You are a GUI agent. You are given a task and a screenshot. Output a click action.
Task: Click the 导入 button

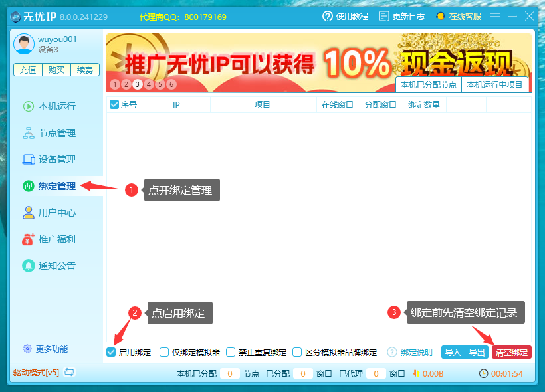pyautogui.click(x=453, y=352)
